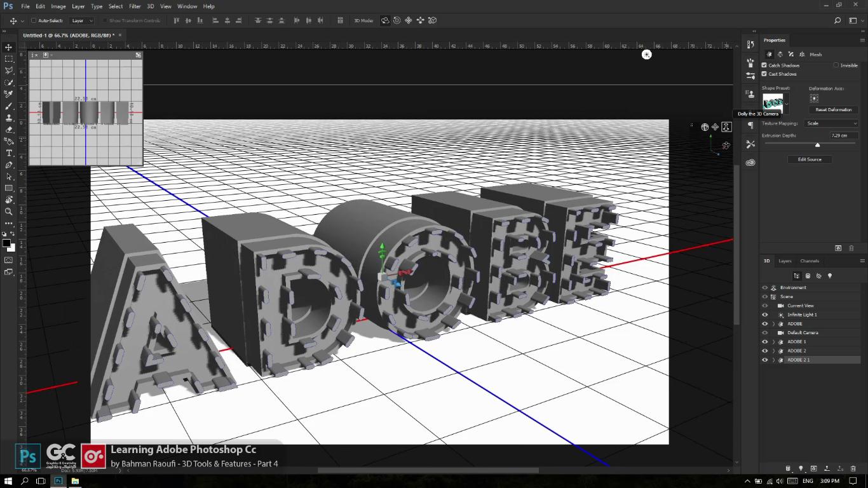The width and height of the screenshot is (868, 488).
Task: Toggle Auto-Select checkbox
Action: (34, 20)
